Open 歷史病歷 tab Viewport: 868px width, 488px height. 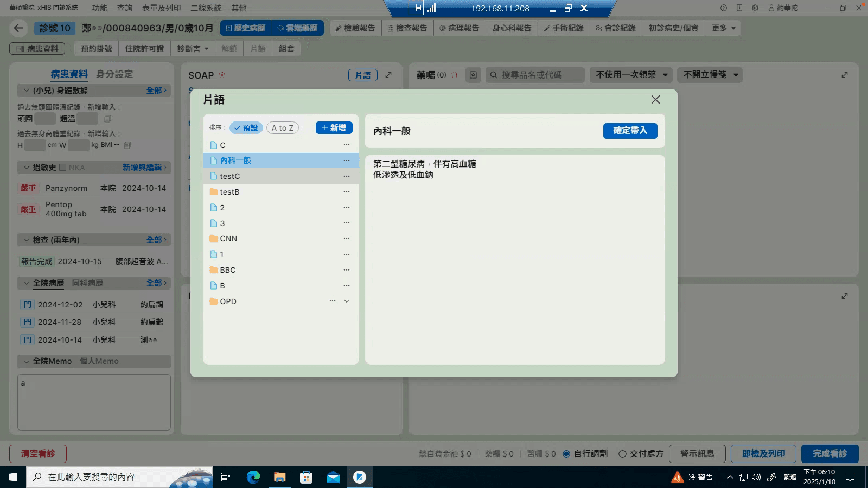pos(245,28)
